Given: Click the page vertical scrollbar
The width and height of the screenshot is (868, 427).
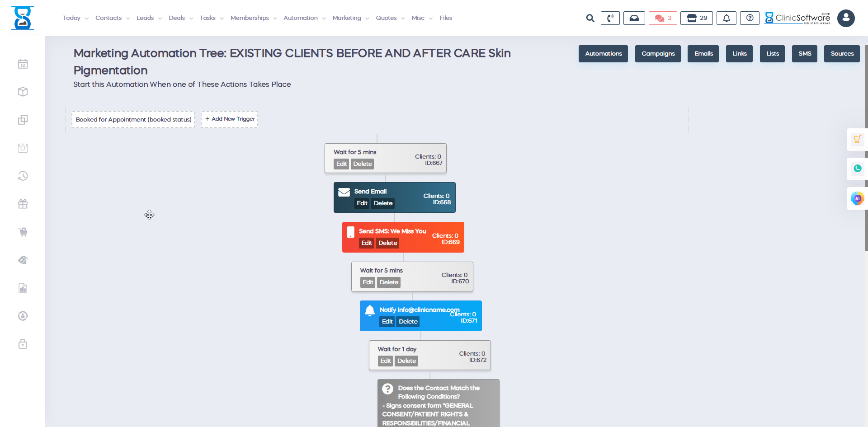Looking at the screenshot, I should pos(866,149).
